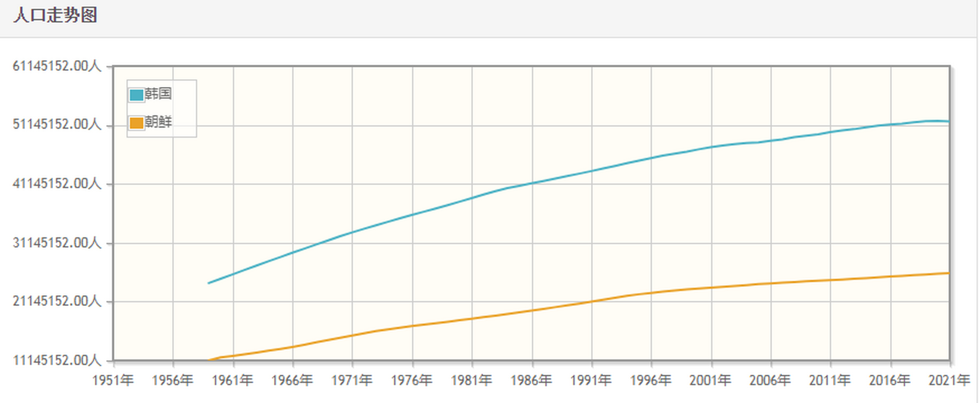
Task: Select the 1961年 x-axis label
Action: pos(232,380)
